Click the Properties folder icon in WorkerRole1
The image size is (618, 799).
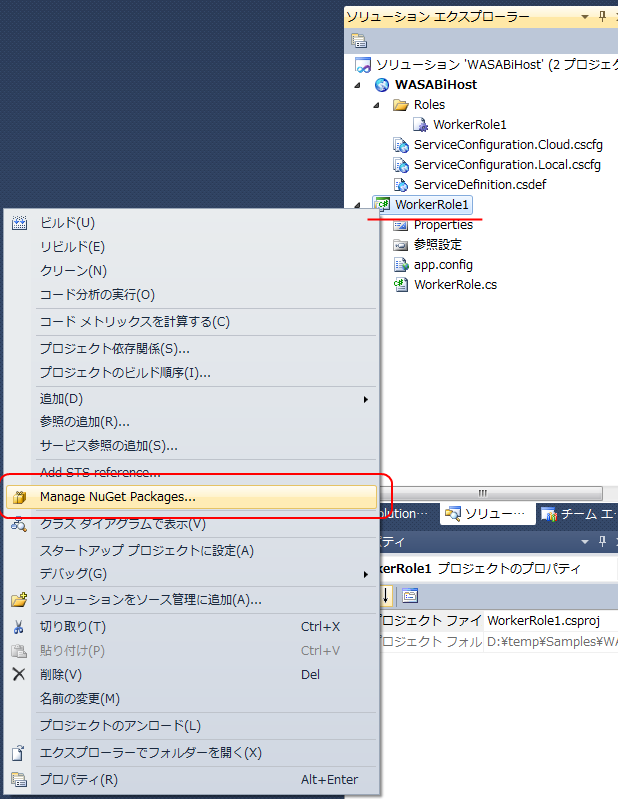coord(401,225)
